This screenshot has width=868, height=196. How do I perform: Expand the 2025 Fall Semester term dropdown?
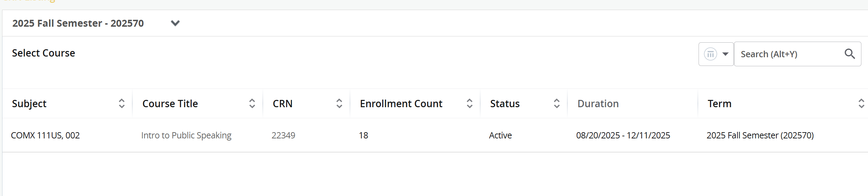[x=78, y=23]
